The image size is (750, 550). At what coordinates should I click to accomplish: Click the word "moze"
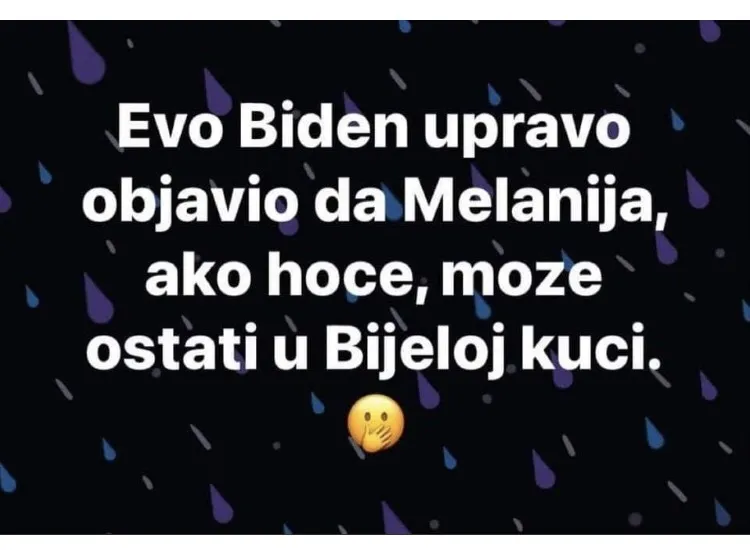click(x=521, y=278)
